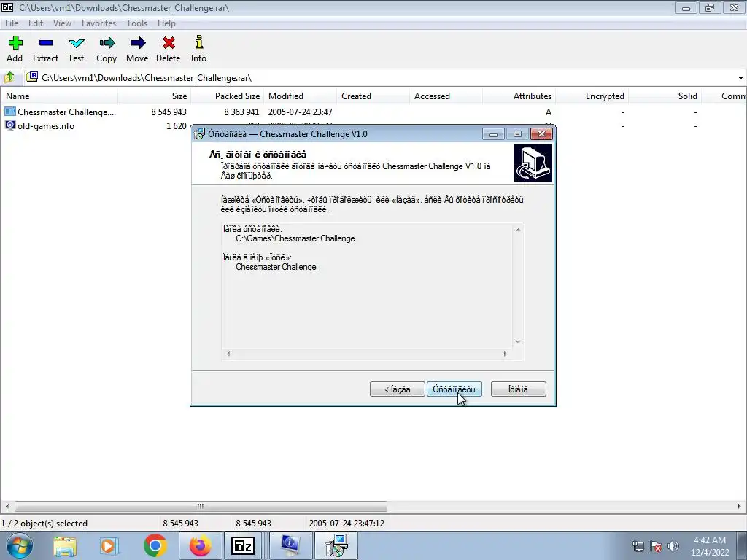Click the installer wizard computer image
This screenshot has width=747, height=560.
coord(533,163)
